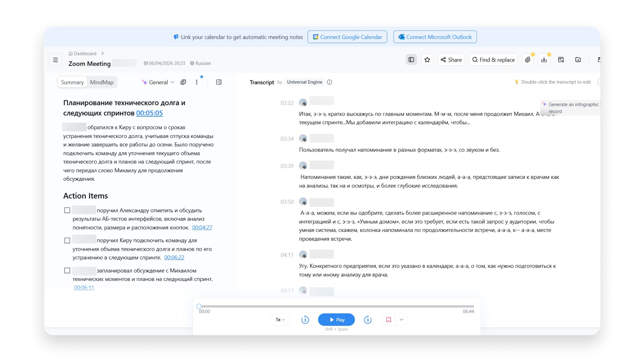
Task: Click speaker avatar at 03:39
Action: tap(303, 166)
